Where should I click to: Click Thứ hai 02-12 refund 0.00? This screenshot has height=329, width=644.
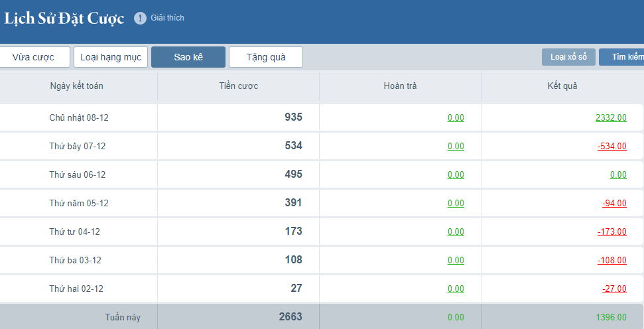[456, 289]
